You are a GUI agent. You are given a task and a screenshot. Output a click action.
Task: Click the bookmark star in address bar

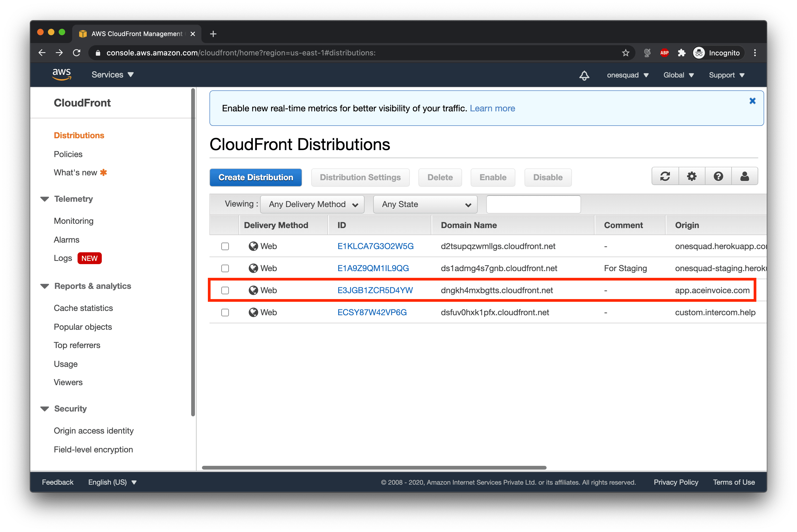pos(625,53)
